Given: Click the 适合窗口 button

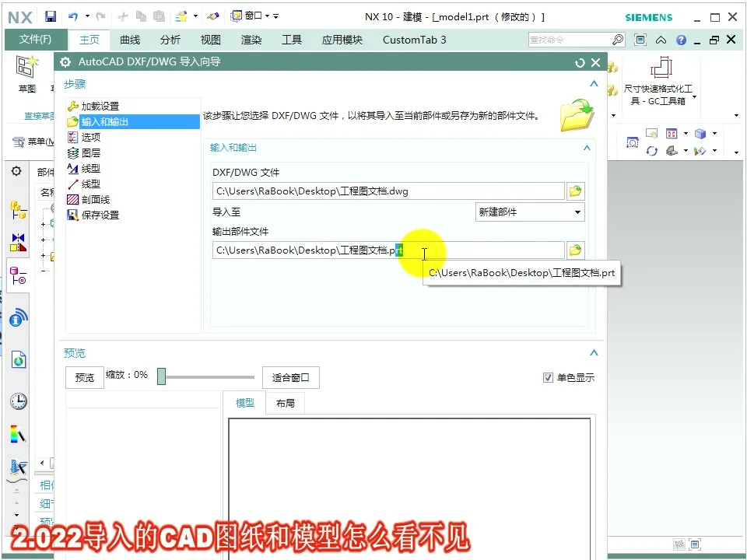Looking at the screenshot, I should (x=290, y=377).
